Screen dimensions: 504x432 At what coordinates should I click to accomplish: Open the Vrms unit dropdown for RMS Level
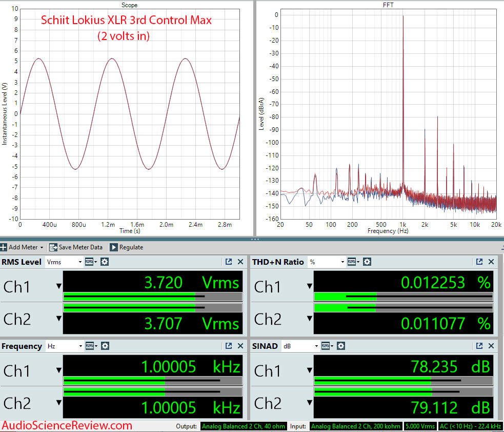click(64, 262)
